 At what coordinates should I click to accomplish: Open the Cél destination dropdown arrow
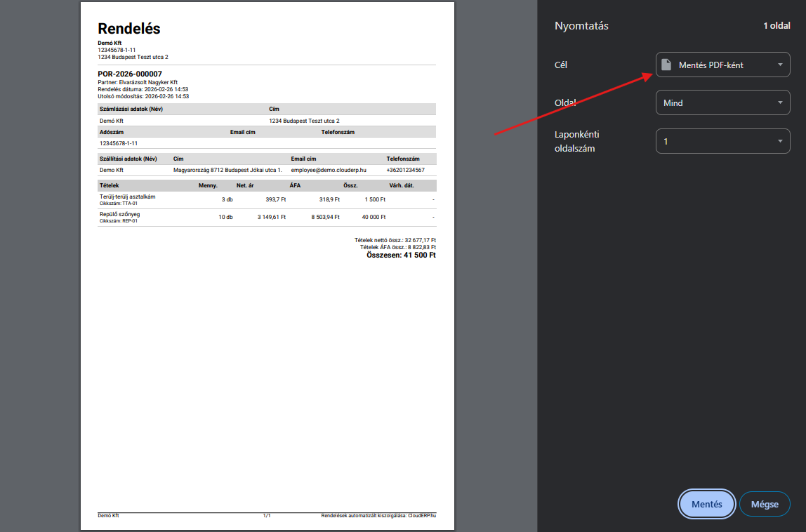[780, 65]
